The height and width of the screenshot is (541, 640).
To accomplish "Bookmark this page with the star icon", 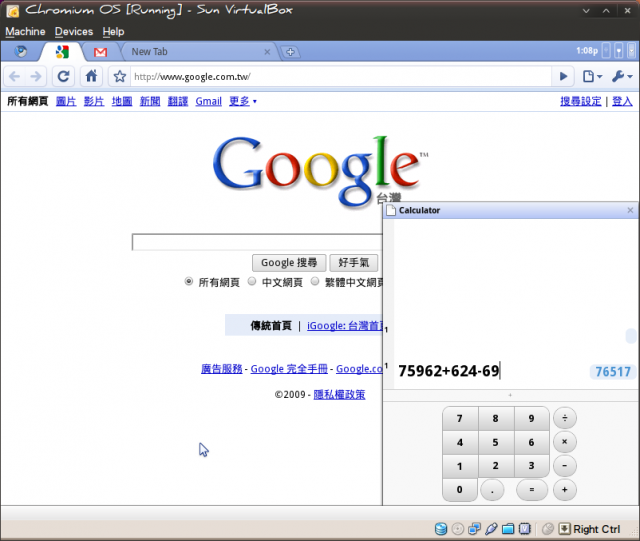I will (120, 76).
